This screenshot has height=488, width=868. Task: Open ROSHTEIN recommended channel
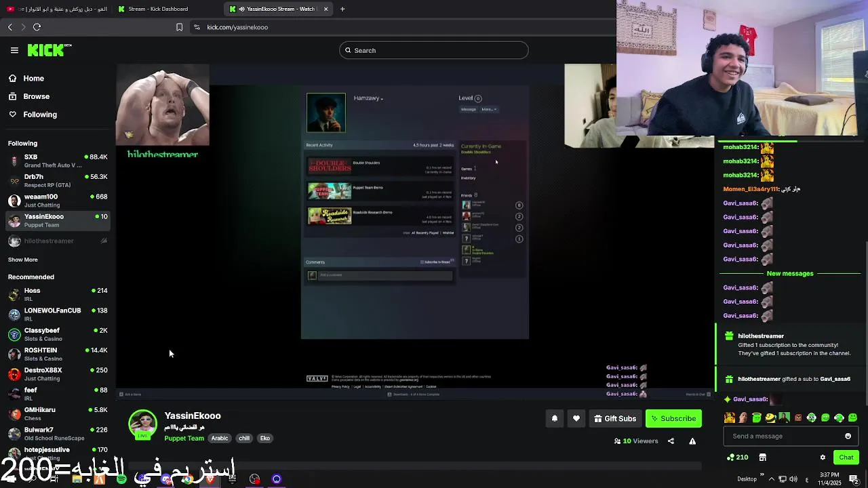pos(58,354)
